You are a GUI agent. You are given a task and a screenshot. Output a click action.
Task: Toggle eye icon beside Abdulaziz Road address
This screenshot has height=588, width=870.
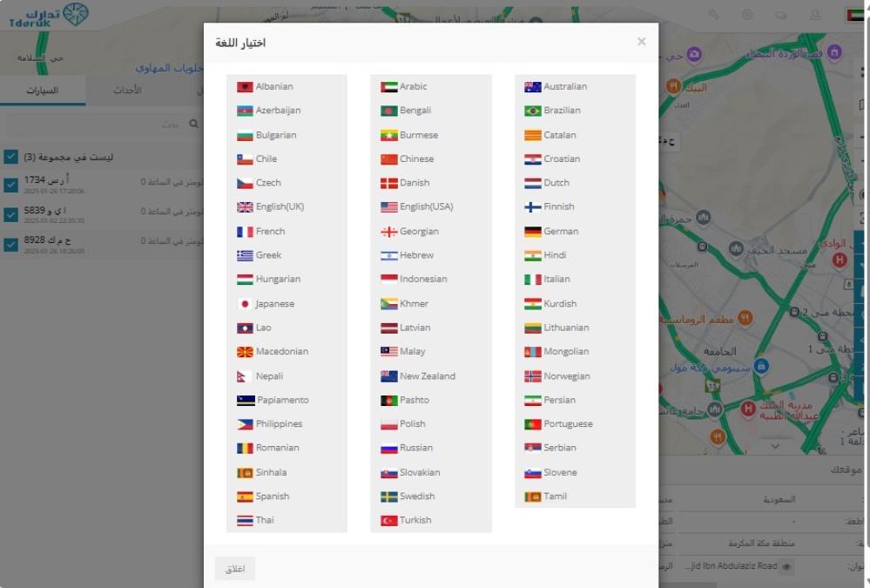pos(786,566)
